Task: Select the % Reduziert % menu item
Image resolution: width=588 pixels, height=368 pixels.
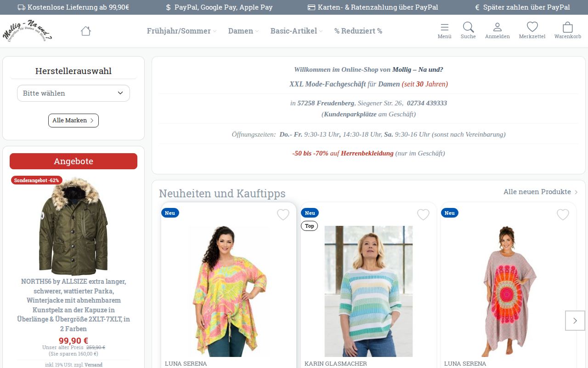Action: 358,31
